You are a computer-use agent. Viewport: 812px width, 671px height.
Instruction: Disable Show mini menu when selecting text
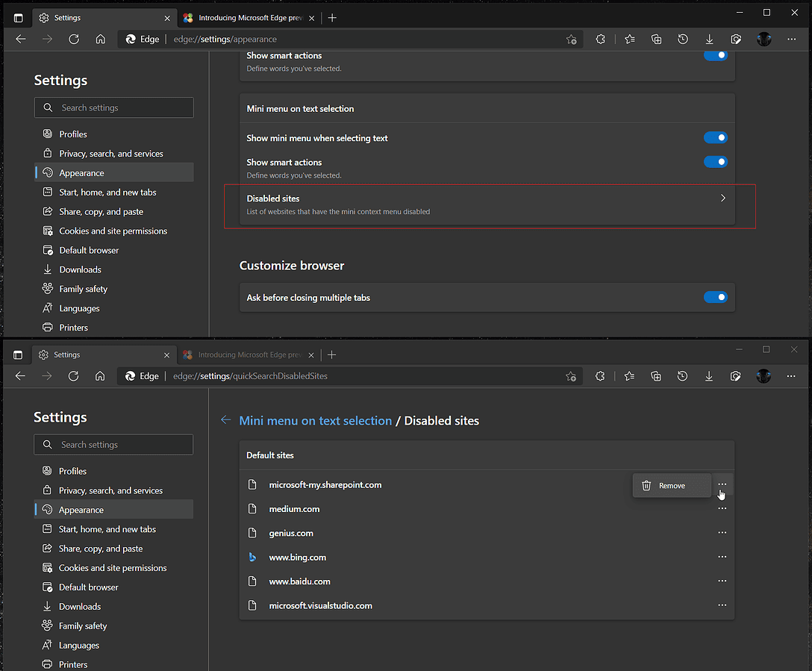[715, 137]
